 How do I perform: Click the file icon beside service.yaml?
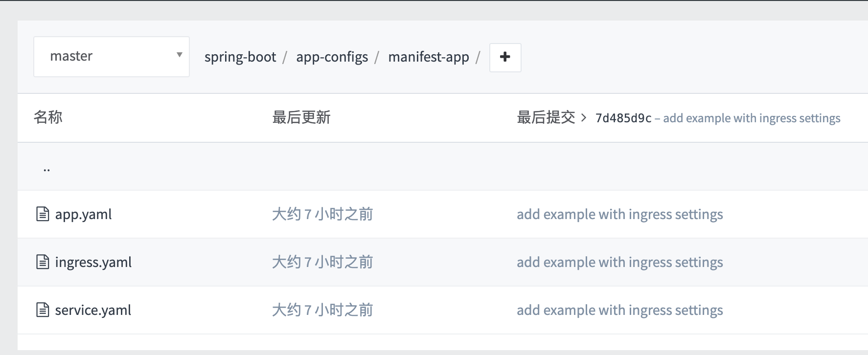[43, 310]
